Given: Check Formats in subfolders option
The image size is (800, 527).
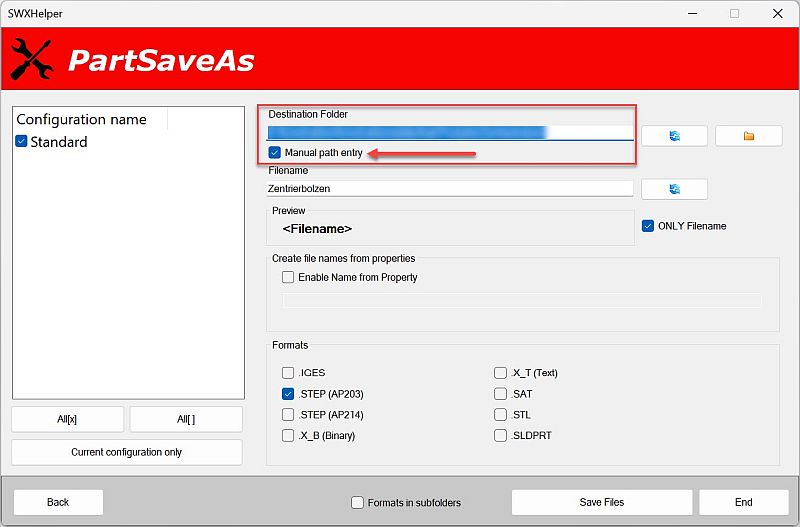Looking at the screenshot, I should (358, 502).
